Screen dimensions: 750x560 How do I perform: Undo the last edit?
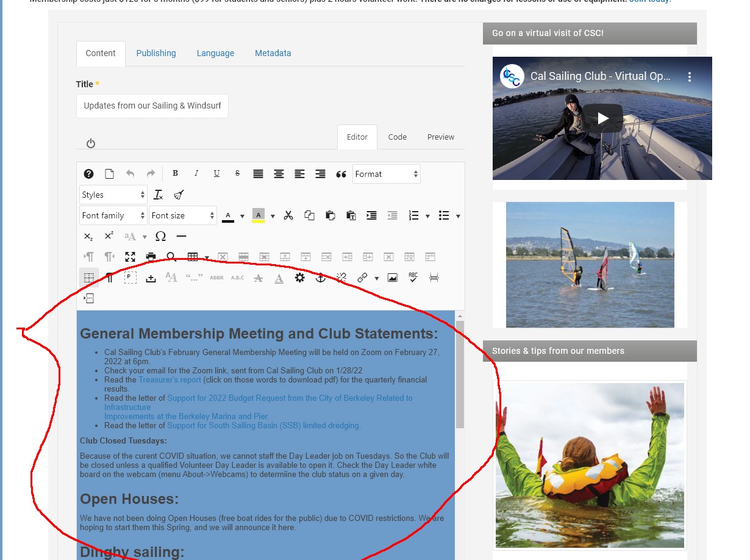click(130, 174)
